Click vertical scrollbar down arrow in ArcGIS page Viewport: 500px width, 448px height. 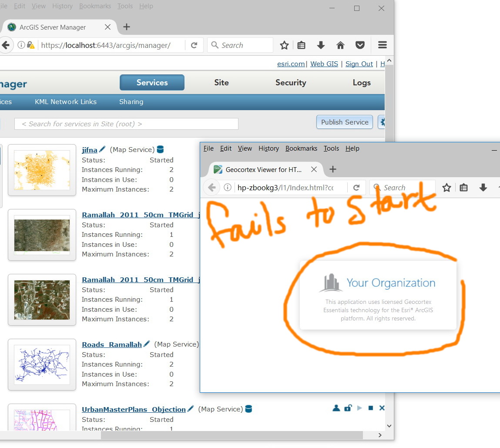point(389,426)
